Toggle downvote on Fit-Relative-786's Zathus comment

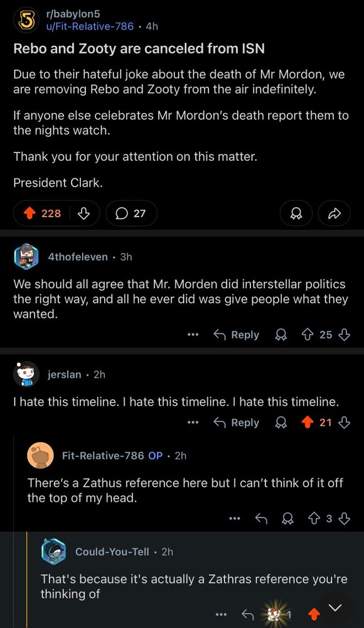(343, 518)
